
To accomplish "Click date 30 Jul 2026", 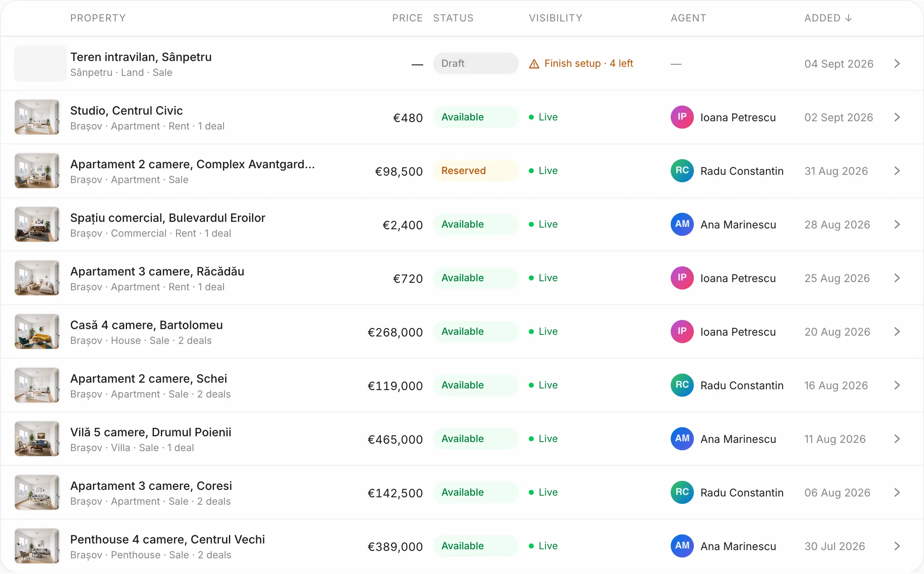I will tap(834, 546).
